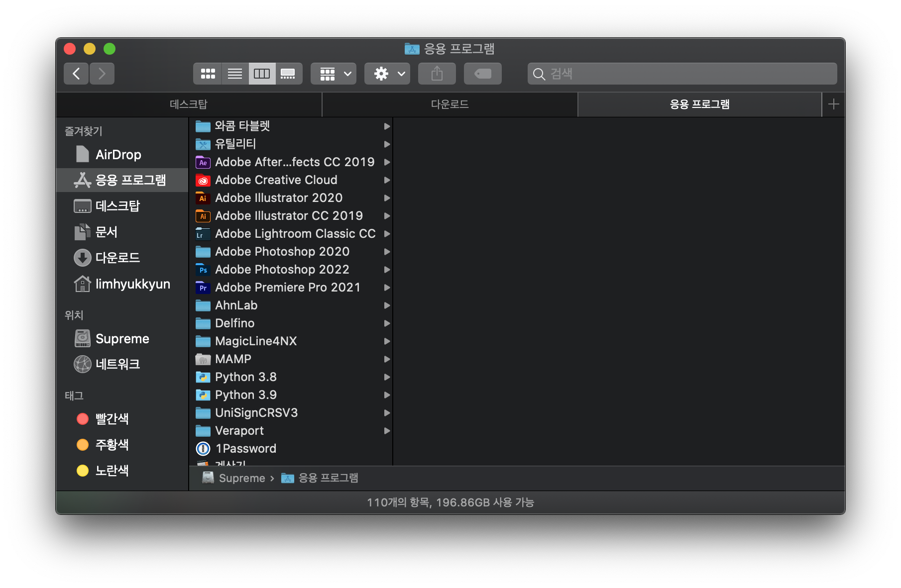Switch to list view
The width and height of the screenshot is (901, 588).
(235, 74)
